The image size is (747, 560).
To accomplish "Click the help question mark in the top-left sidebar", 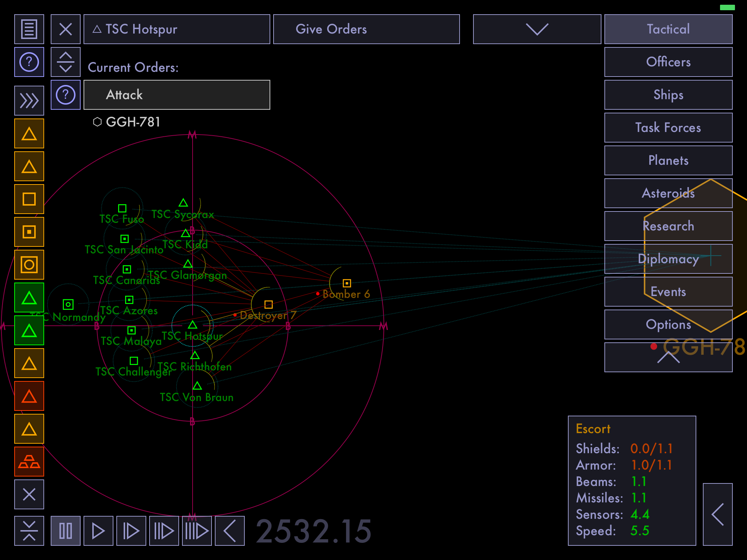I will 29,62.
